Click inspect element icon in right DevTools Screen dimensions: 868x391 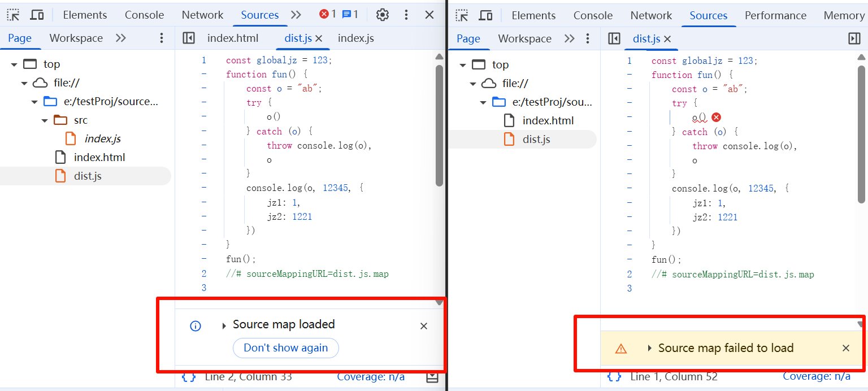(462, 15)
